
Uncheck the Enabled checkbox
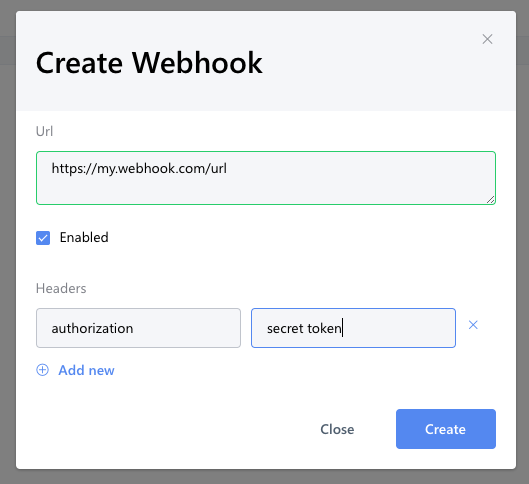pyautogui.click(x=43, y=238)
